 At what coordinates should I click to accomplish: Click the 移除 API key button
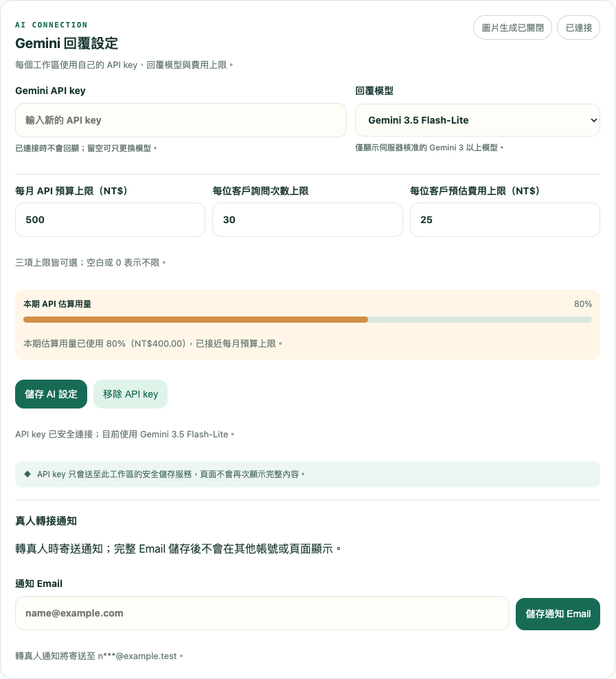pos(130,394)
